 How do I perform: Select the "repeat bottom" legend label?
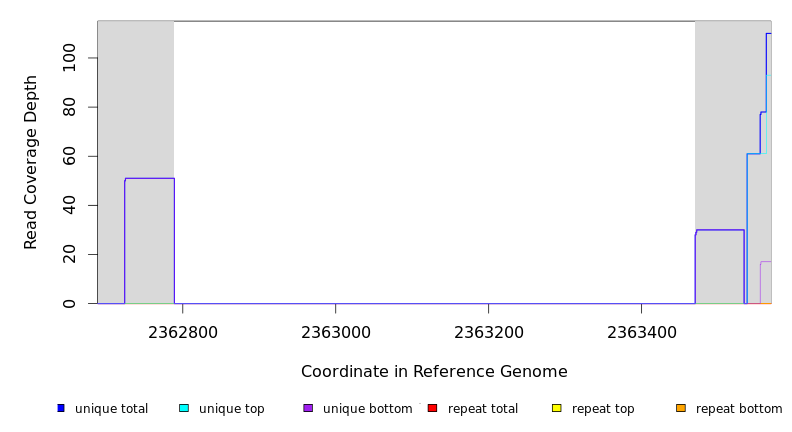coord(739,409)
